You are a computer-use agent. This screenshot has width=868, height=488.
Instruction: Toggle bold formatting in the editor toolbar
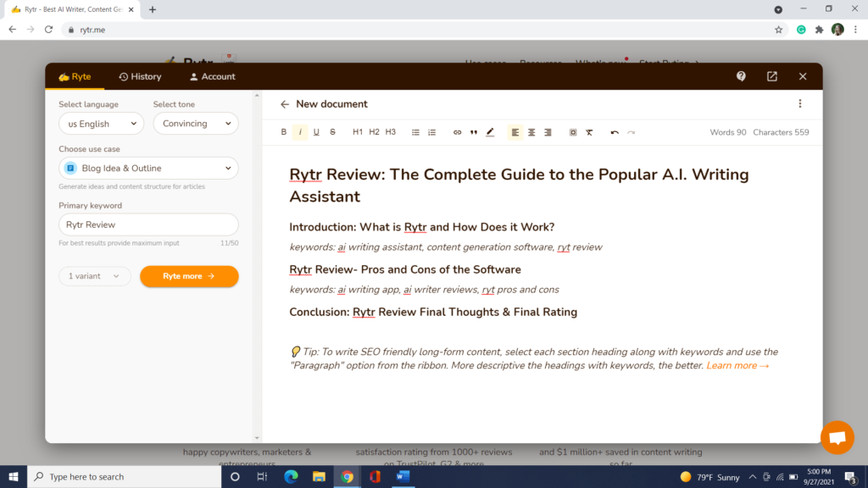click(284, 132)
